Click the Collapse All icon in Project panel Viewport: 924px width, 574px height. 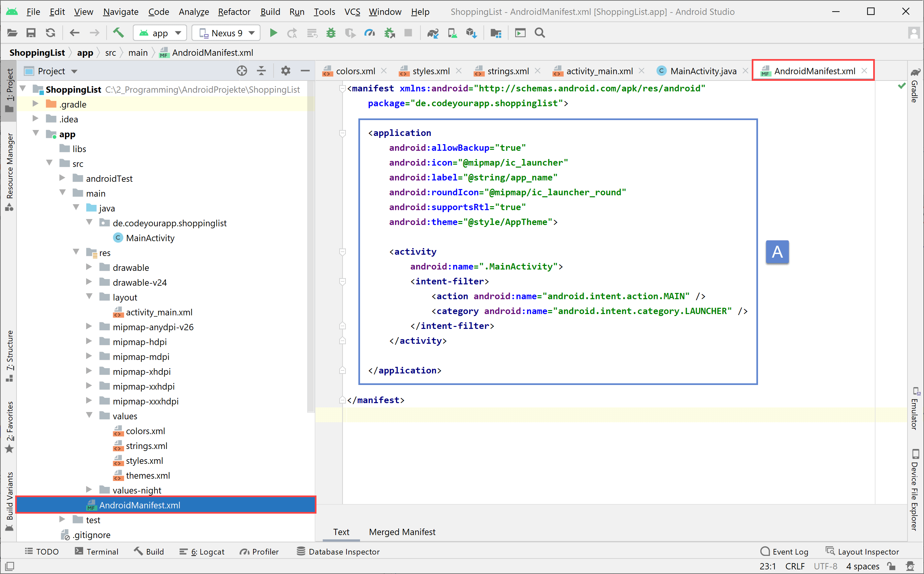pos(261,71)
